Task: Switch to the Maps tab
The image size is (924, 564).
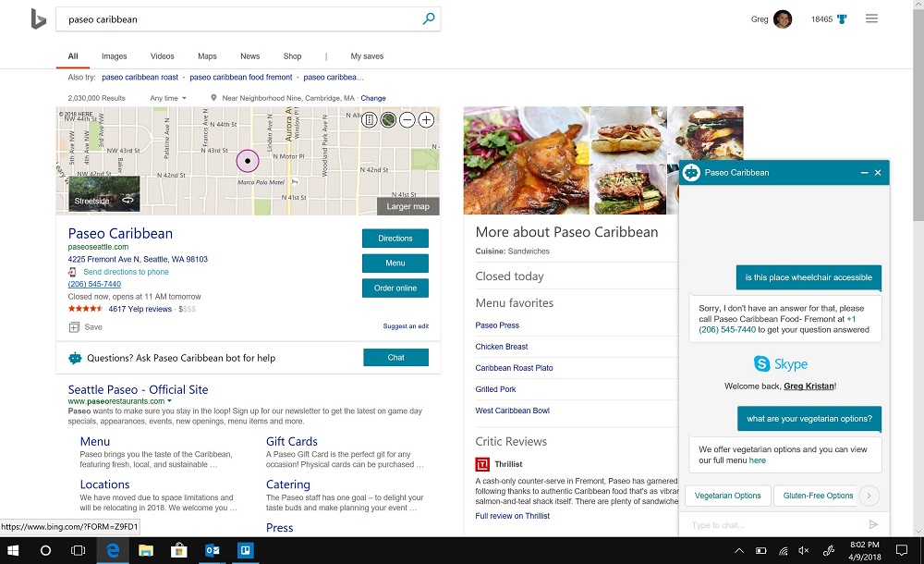Action: 207,56
